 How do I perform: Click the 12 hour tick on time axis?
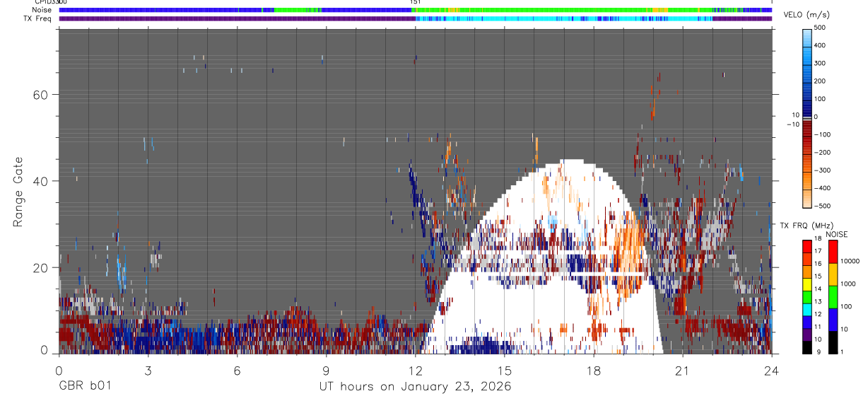pos(416,370)
